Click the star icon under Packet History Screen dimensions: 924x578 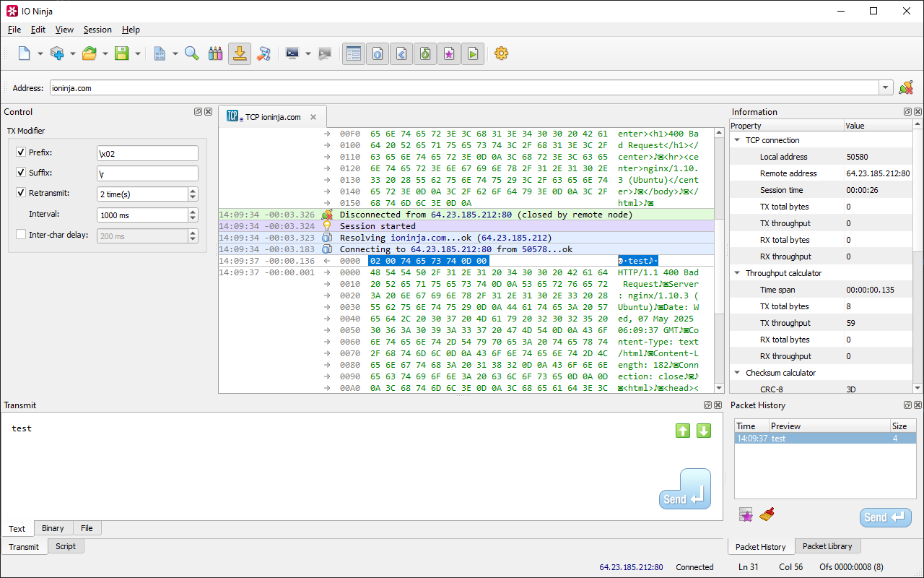[x=746, y=514]
